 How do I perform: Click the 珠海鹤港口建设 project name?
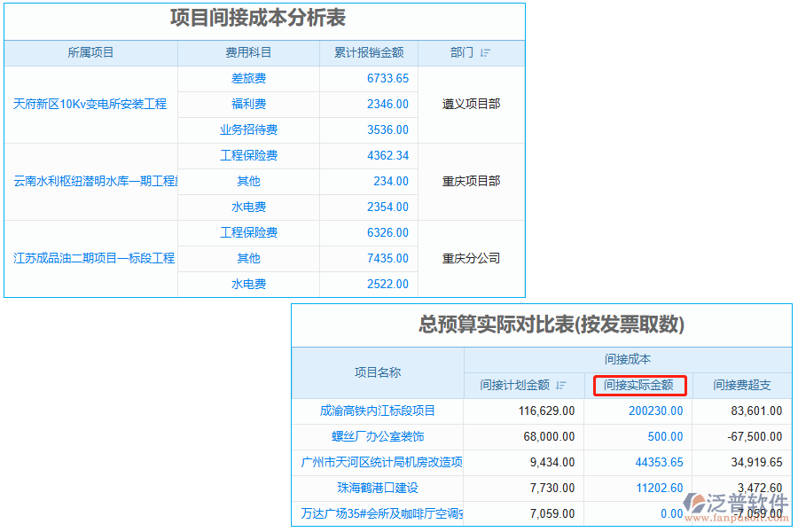tap(376, 488)
